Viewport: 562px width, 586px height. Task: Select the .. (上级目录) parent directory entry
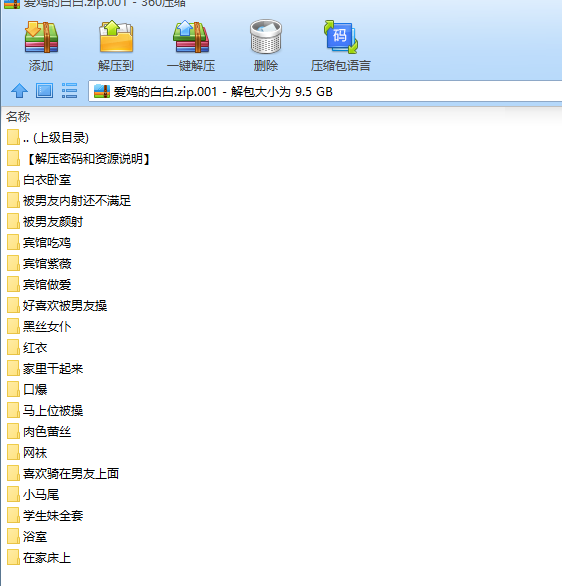(x=48, y=138)
